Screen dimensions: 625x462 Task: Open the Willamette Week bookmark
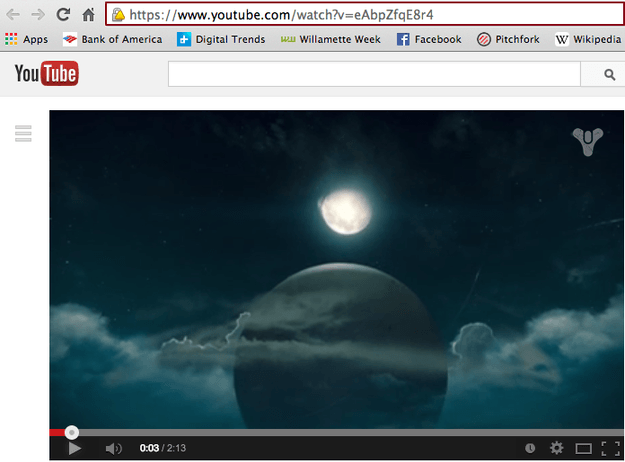(330, 39)
